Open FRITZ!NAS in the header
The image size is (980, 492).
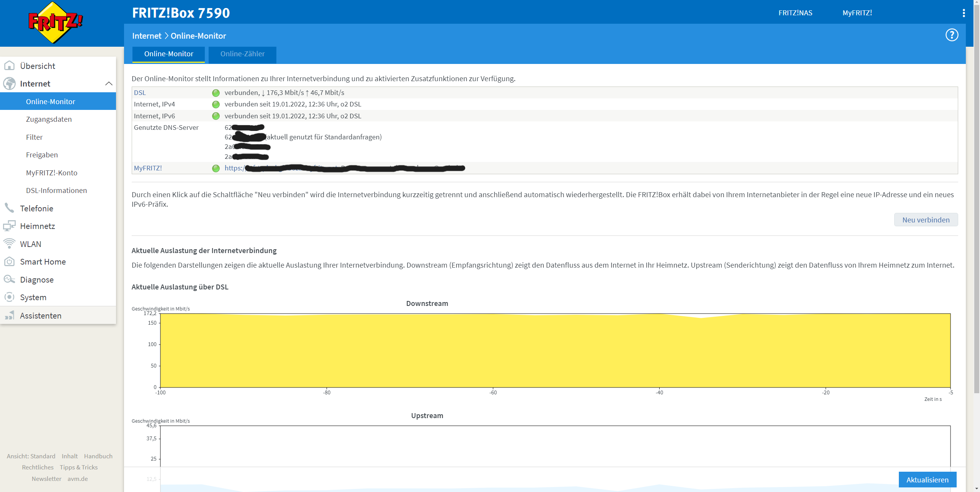point(795,13)
